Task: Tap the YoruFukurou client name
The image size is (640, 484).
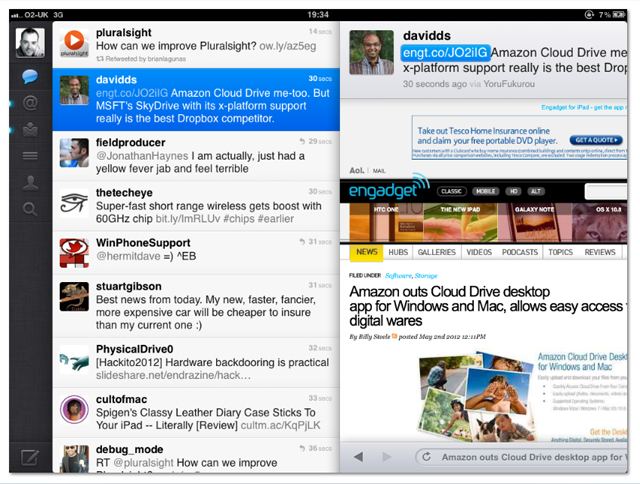Action: pyautogui.click(x=509, y=84)
